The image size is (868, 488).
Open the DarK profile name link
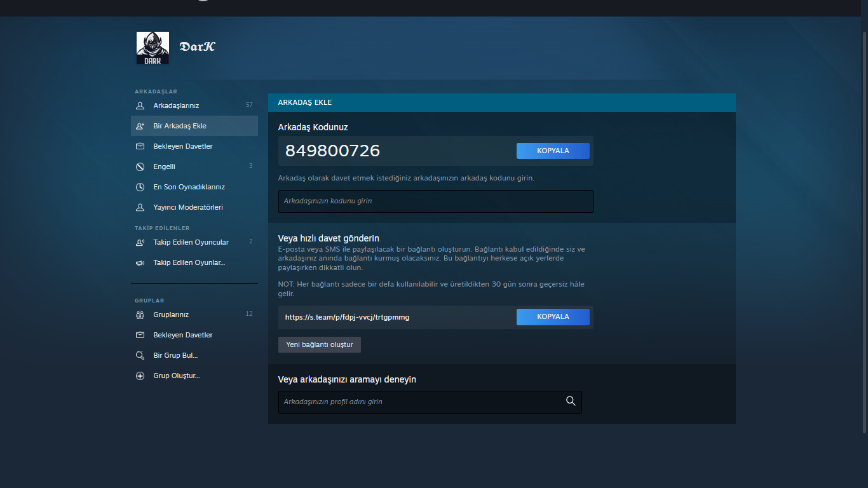pyautogui.click(x=197, y=46)
